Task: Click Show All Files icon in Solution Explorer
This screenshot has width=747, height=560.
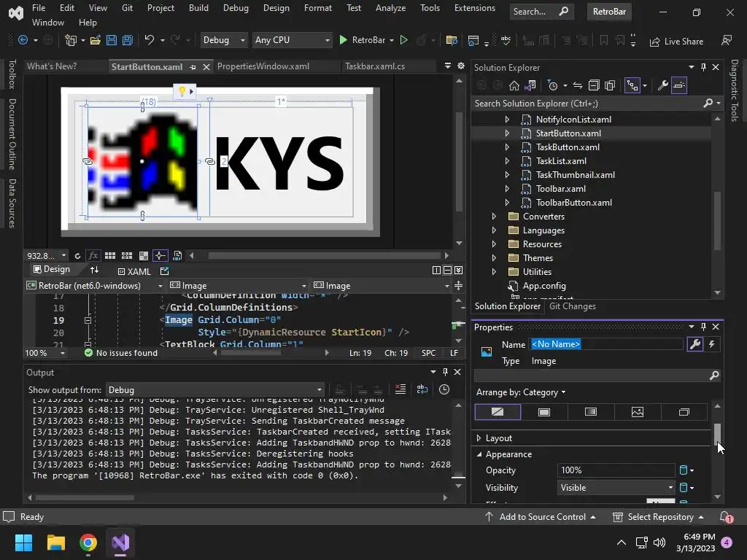Action: (610, 86)
